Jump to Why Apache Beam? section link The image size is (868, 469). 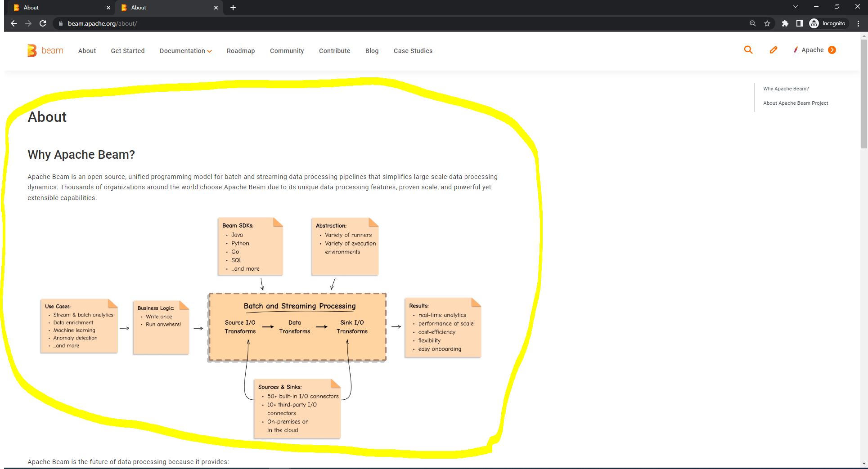[x=786, y=89]
